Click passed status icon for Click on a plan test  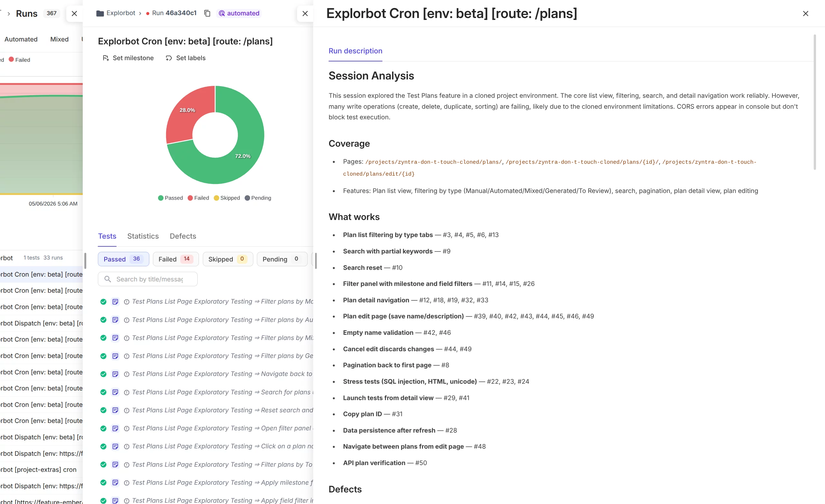103,446
